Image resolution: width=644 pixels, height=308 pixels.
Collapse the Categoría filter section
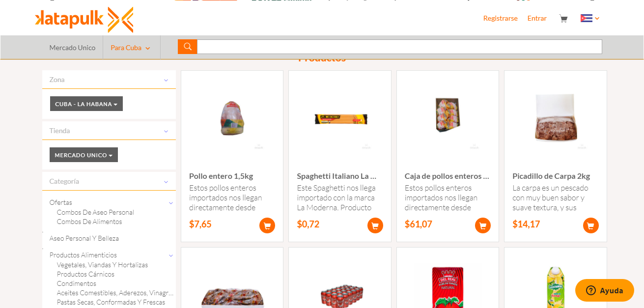tap(166, 182)
